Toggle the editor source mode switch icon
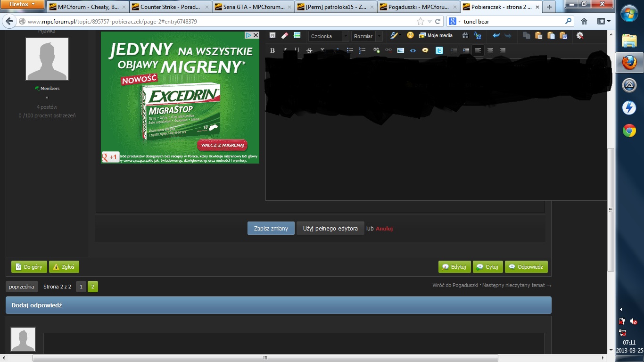The width and height of the screenshot is (644, 362). 272,35
